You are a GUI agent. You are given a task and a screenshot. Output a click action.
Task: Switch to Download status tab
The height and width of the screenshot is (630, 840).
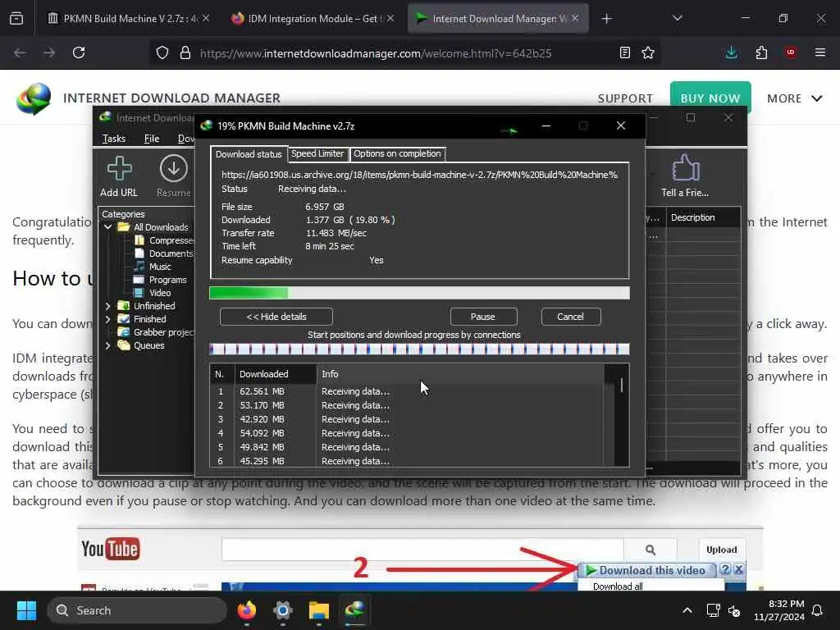[249, 154]
